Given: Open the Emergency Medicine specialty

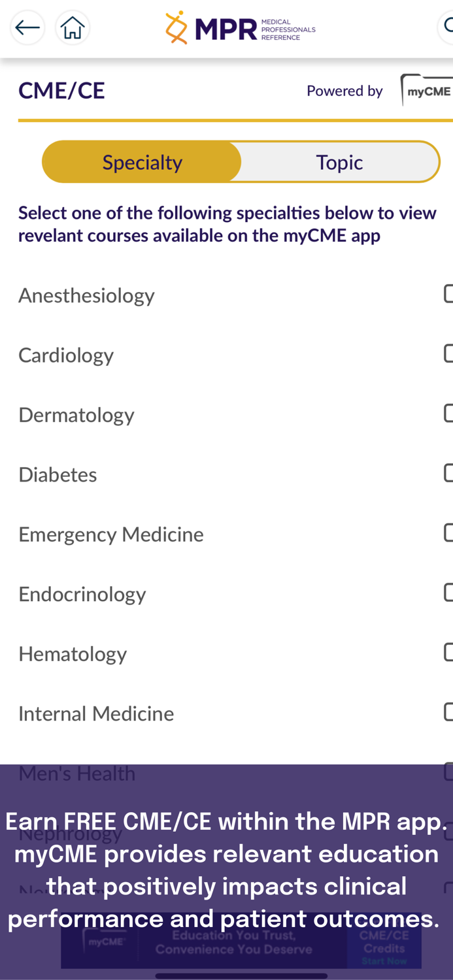Looking at the screenshot, I should 111,533.
